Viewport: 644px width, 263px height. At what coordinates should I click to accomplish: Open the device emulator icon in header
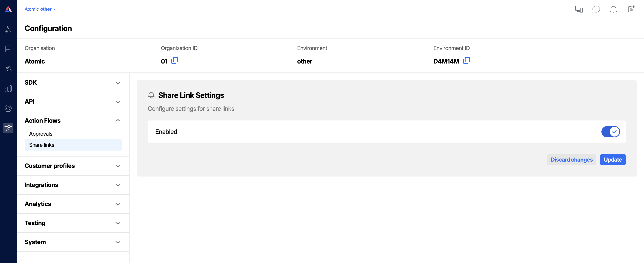[579, 9]
